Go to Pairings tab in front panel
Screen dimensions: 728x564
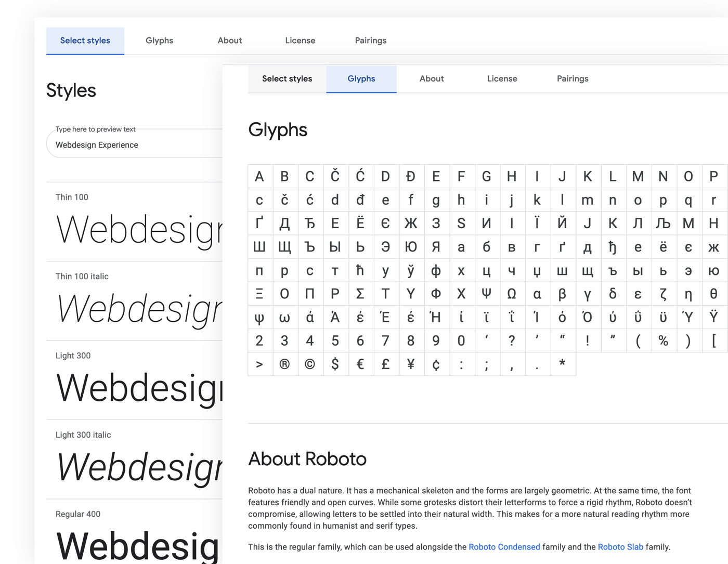point(573,79)
